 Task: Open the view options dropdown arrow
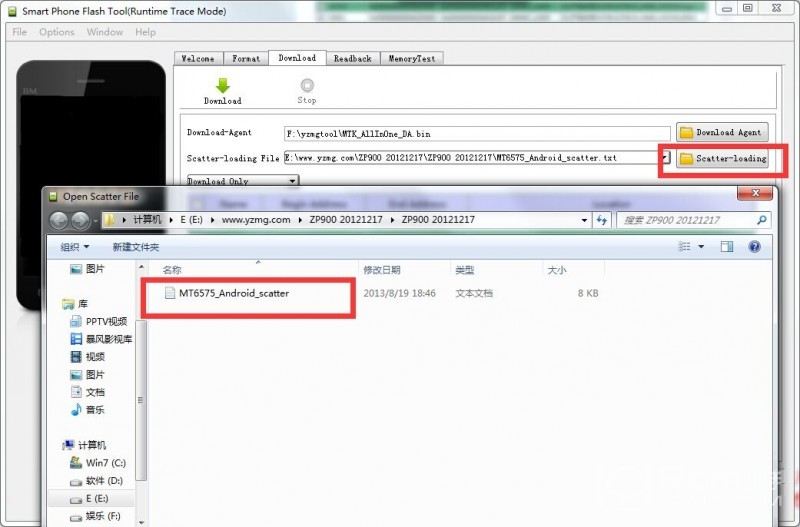tap(701, 247)
